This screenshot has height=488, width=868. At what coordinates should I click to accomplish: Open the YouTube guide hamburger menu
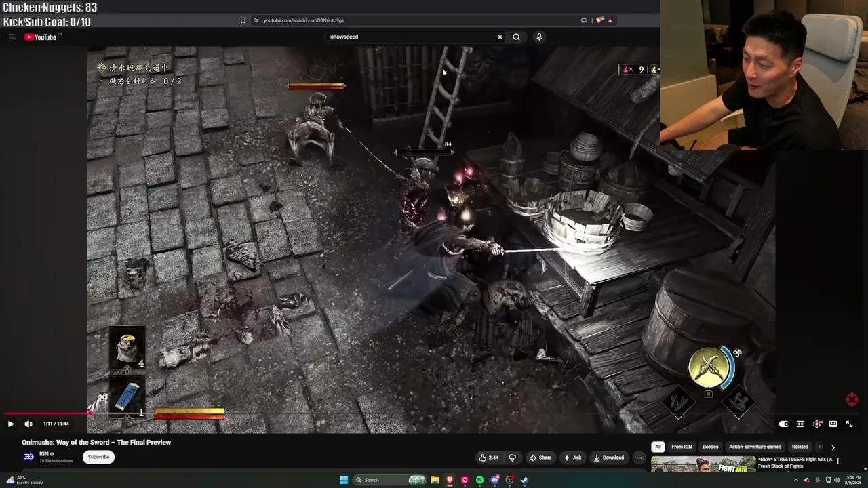tap(12, 37)
